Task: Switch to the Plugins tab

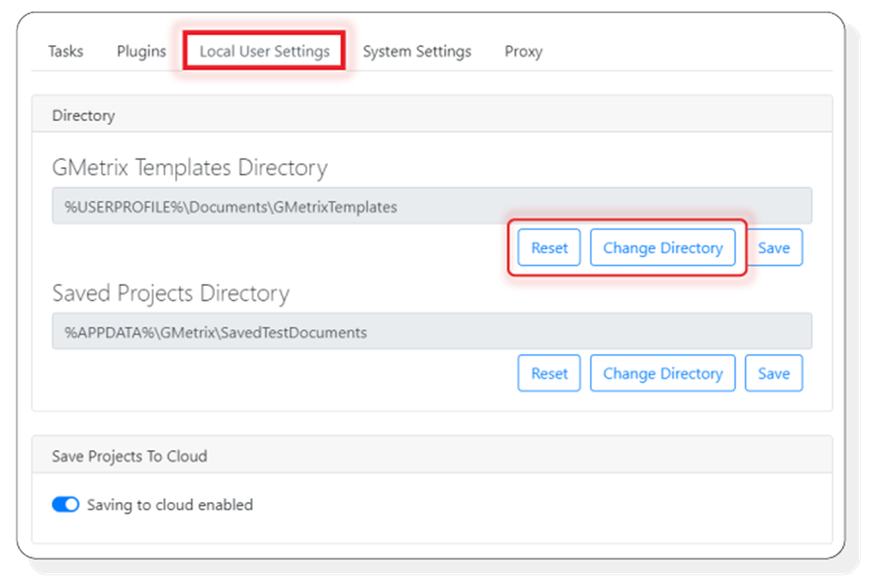Action: click(x=140, y=52)
